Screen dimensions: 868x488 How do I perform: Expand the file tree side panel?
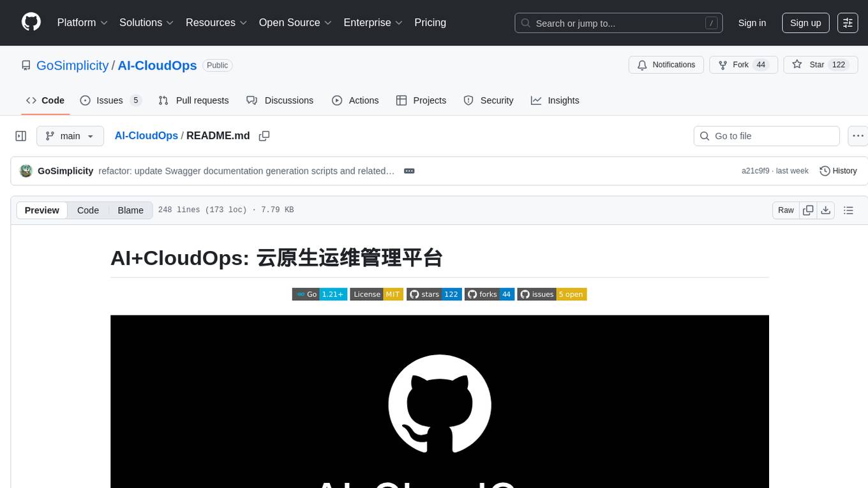tap(21, 136)
